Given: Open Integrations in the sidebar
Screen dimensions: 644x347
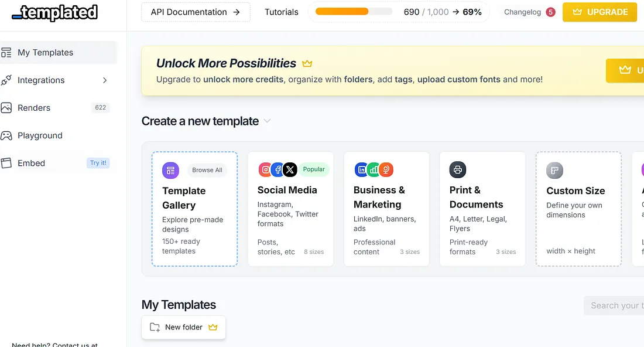Looking at the screenshot, I should pyautogui.click(x=59, y=80).
